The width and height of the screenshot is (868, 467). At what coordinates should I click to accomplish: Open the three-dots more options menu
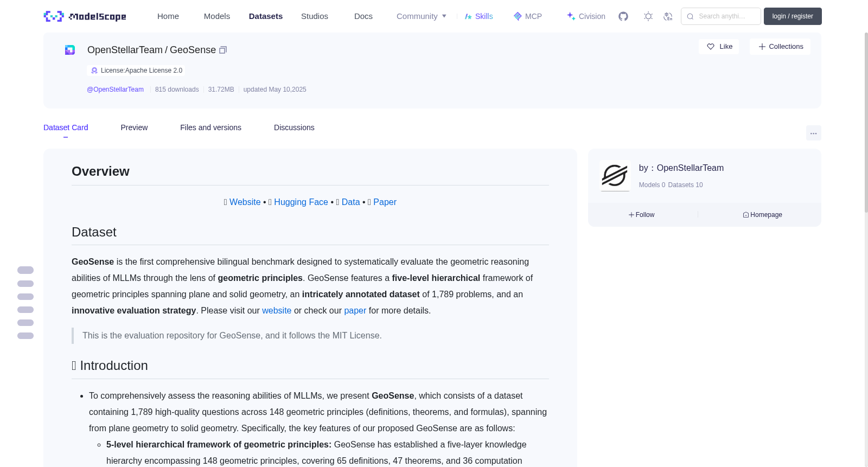tap(814, 133)
